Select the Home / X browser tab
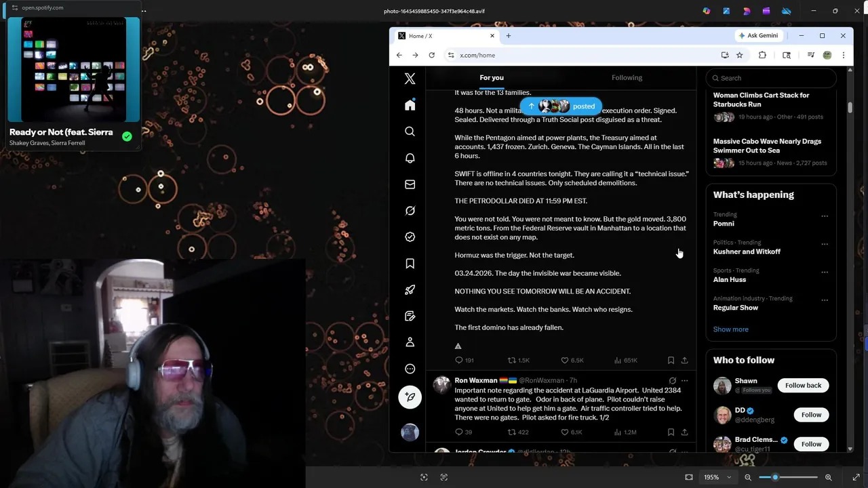Viewport: 868px width, 488px height. pyautogui.click(x=446, y=36)
